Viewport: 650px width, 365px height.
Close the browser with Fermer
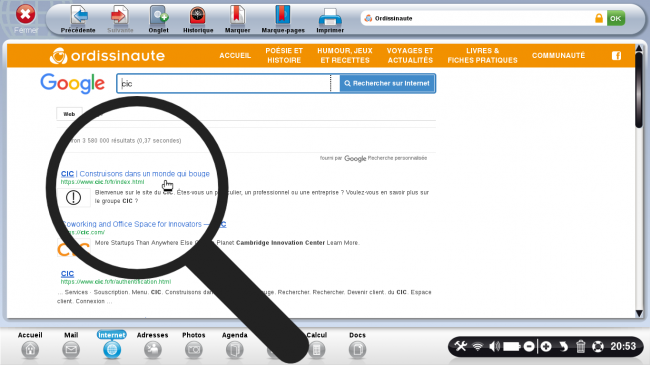[26, 19]
